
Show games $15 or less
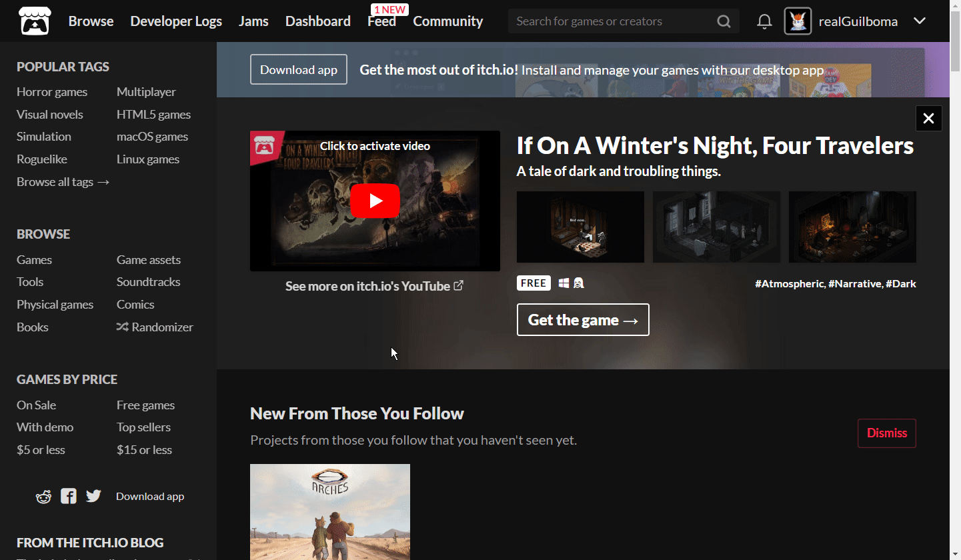[x=144, y=450]
